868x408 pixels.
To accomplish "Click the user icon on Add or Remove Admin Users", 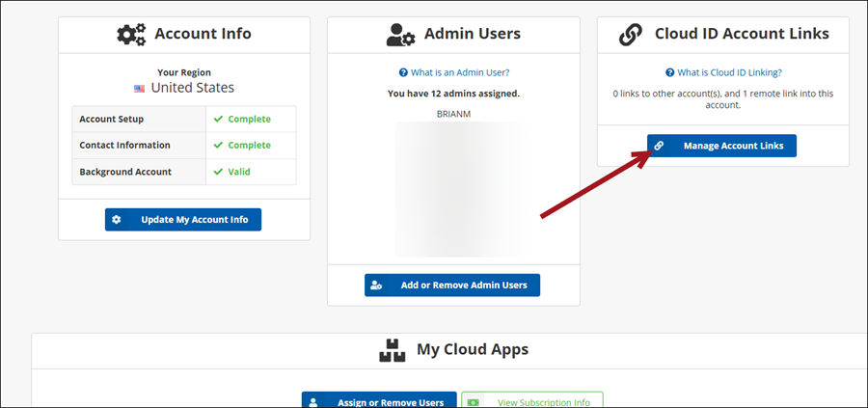I will (377, 286).
